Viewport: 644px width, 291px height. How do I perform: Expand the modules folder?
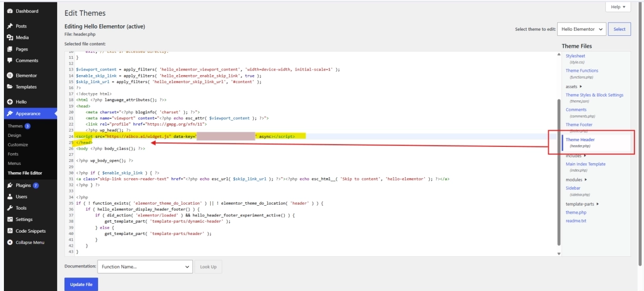[576, 179]
